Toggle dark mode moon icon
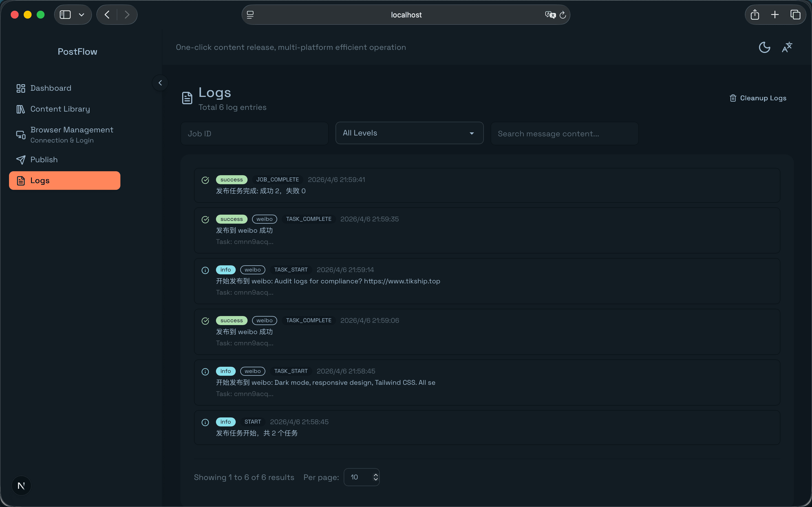Image resolution: width=812 pixels, height=507 pixels. click(x=764, y=47)
